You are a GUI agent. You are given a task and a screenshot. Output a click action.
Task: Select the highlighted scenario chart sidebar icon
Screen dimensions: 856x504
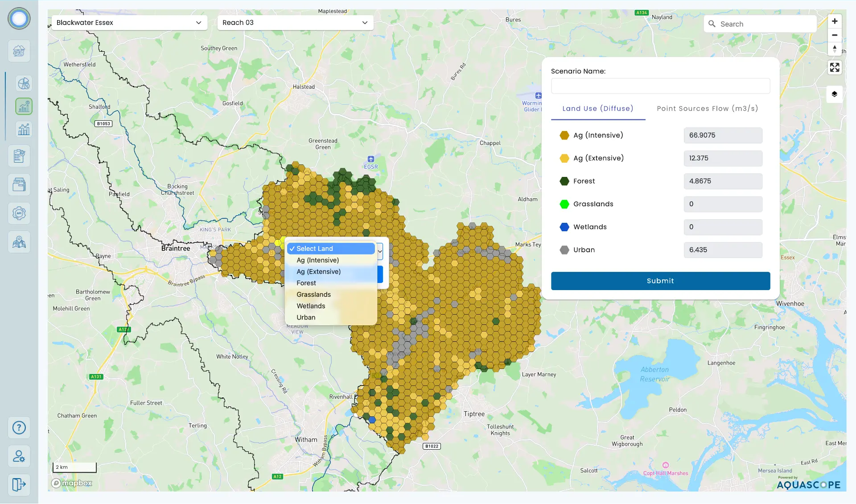(x=24, y=107)
